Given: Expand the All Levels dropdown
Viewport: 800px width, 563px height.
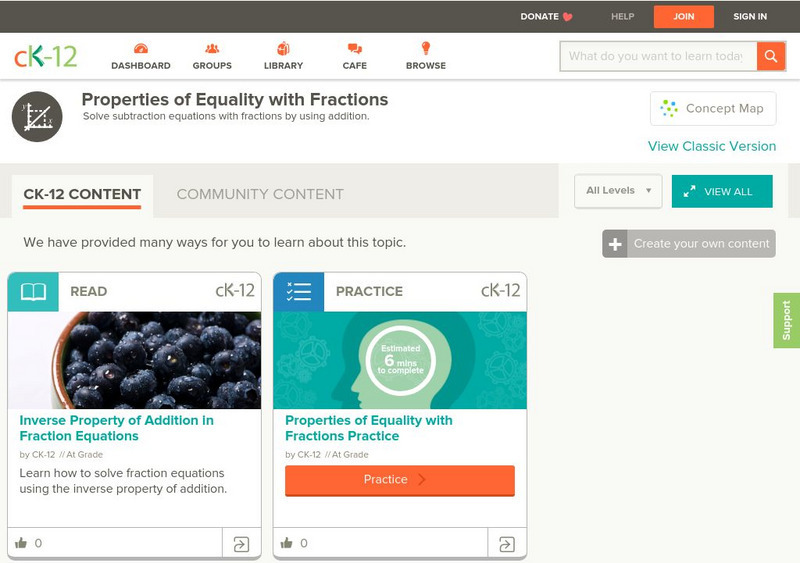Looking at the screenshot, I should 618,191.
